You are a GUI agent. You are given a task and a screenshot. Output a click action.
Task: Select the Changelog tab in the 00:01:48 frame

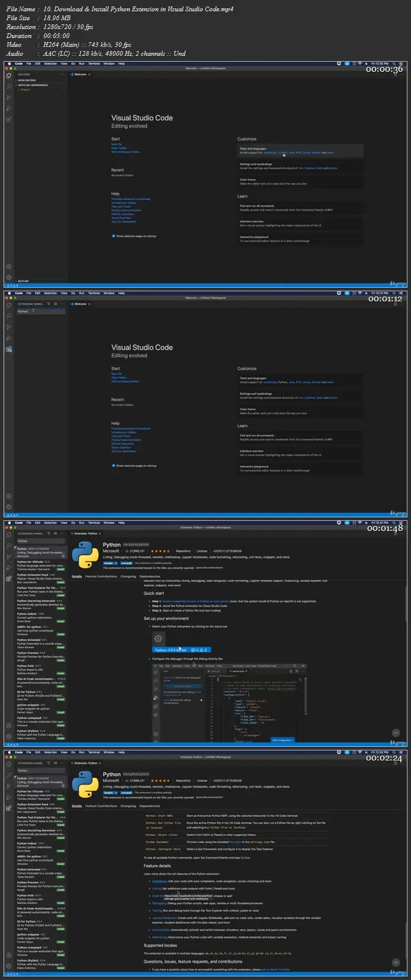point(128,576)
